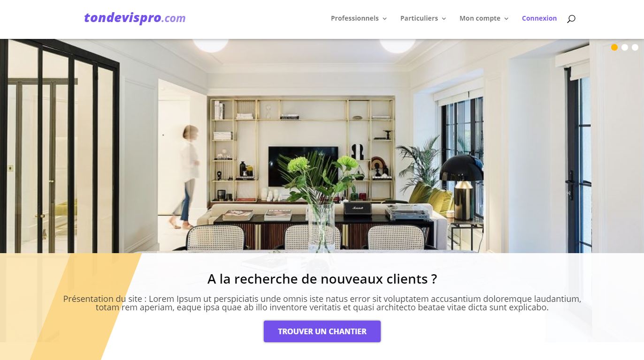
Task: Click the tondevispro.com logo
Action: point(135,18)
